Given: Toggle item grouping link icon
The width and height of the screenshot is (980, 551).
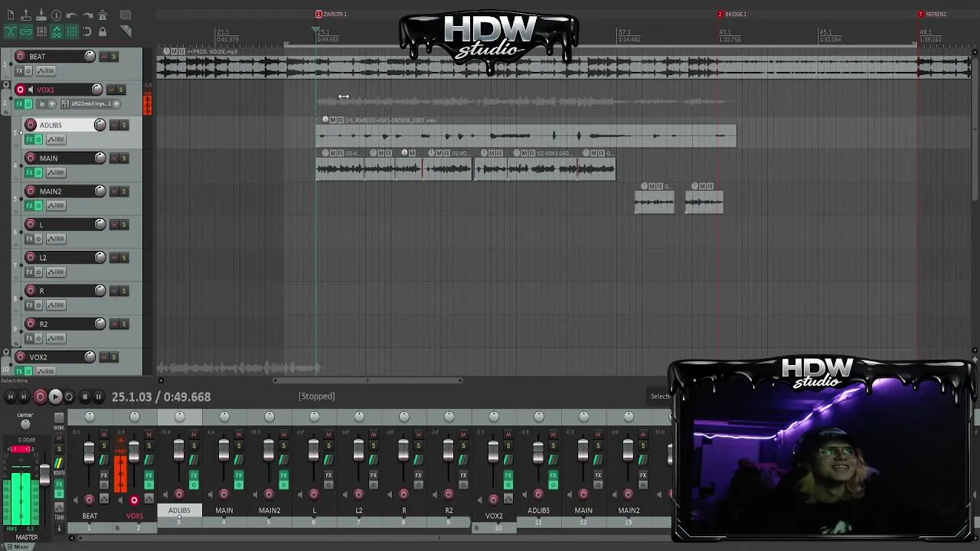Looking at the screenshot, I should coord(25,31).
